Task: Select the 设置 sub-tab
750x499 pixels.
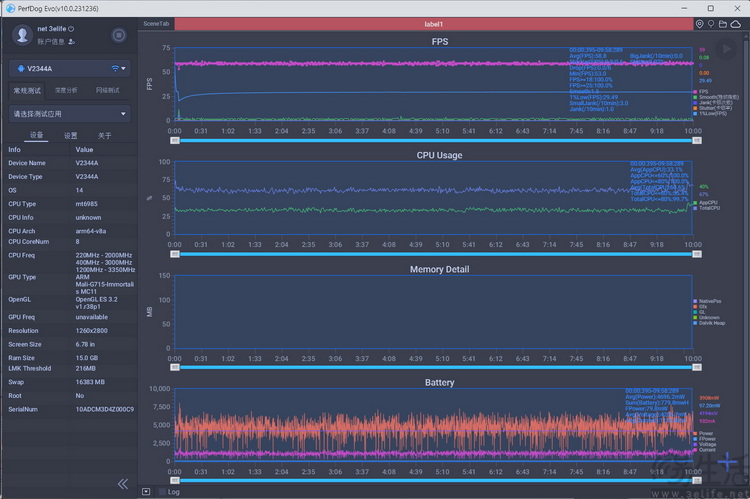Action: pos(71,136)
